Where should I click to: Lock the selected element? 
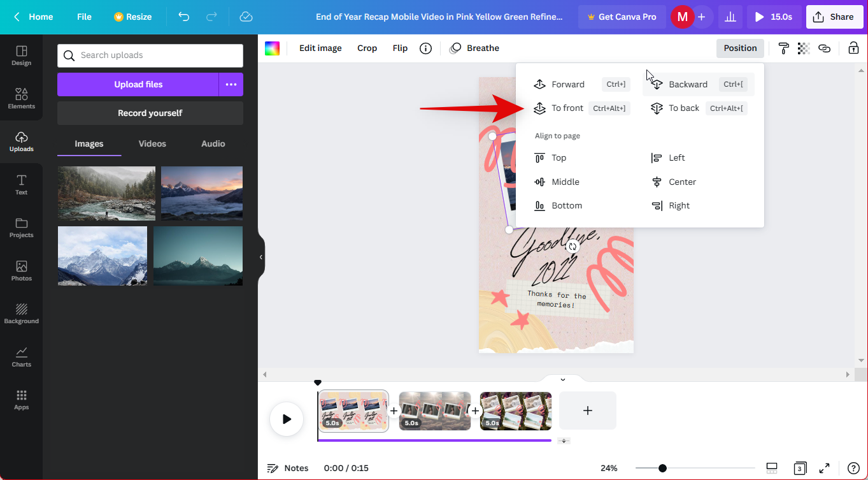[853, 48]
